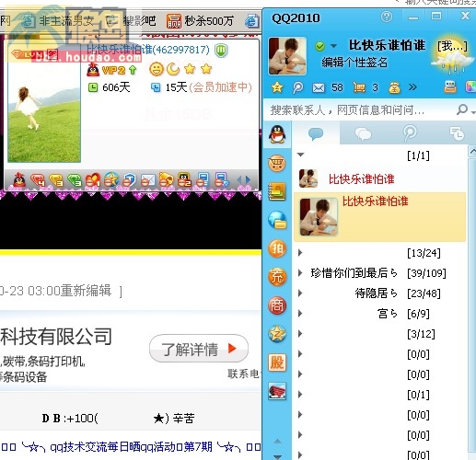This screenshot has width=476, height=460.
Task: Open the 股 stock sidebar icon
Action: point(277,362)
